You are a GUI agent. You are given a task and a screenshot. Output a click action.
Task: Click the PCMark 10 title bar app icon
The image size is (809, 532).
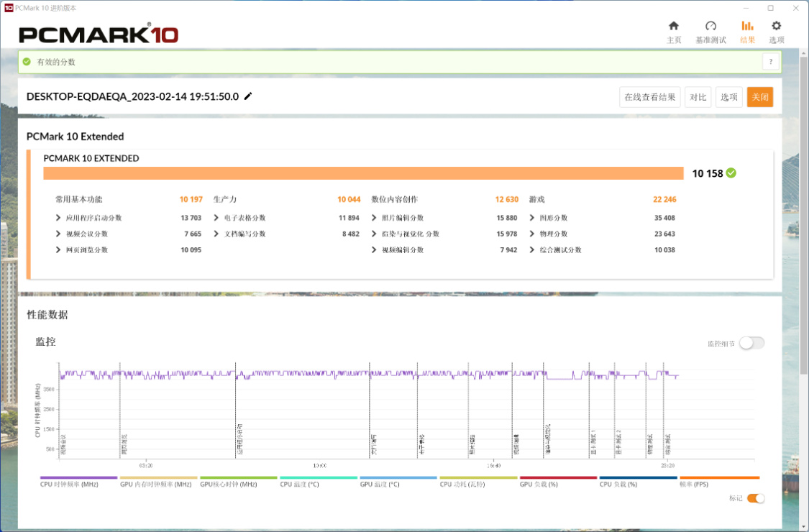8,8
